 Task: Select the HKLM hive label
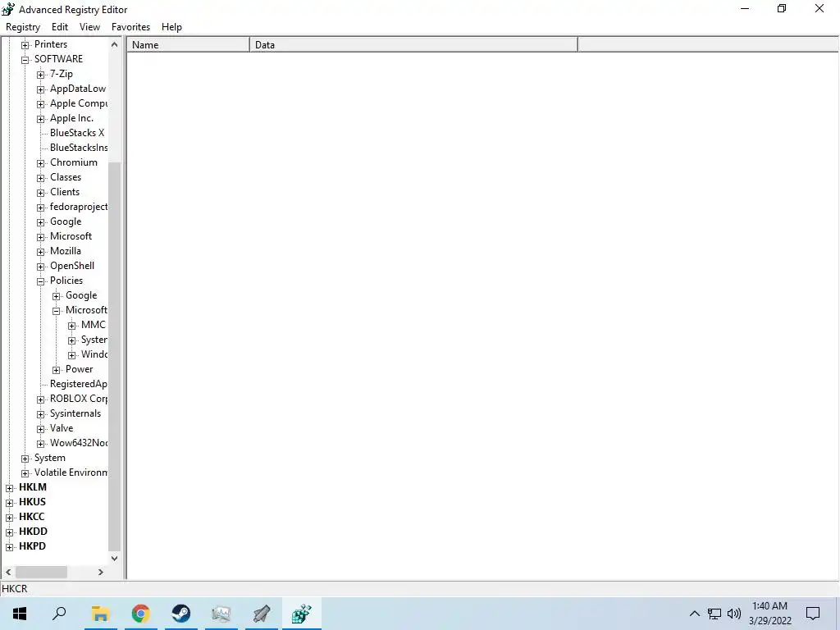click(33, 487)
